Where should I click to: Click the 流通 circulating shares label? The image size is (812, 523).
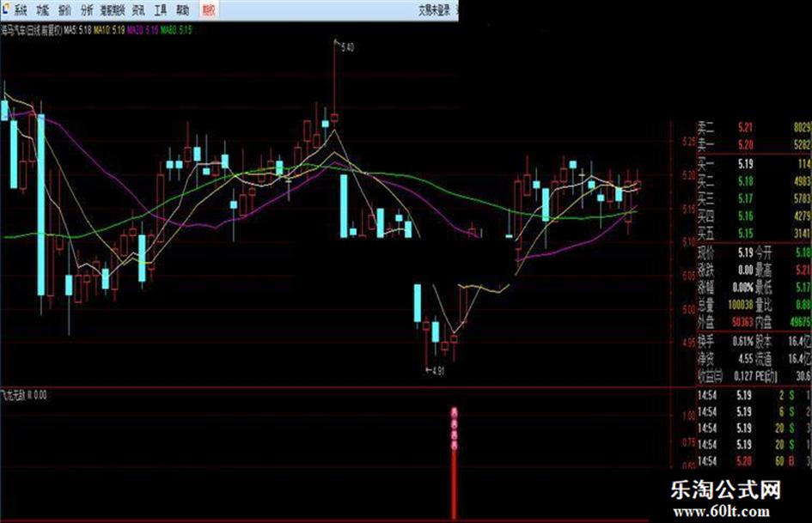coord(763,358)
